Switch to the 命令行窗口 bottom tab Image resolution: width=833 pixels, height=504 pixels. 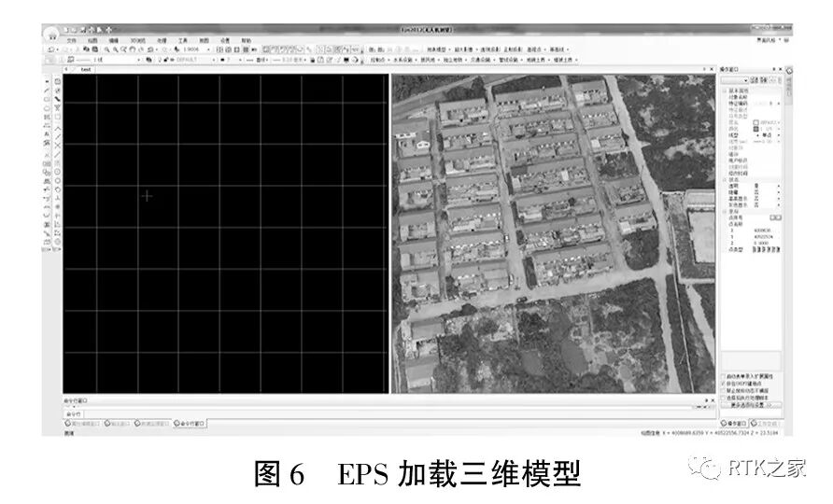(x=190, y=424)
